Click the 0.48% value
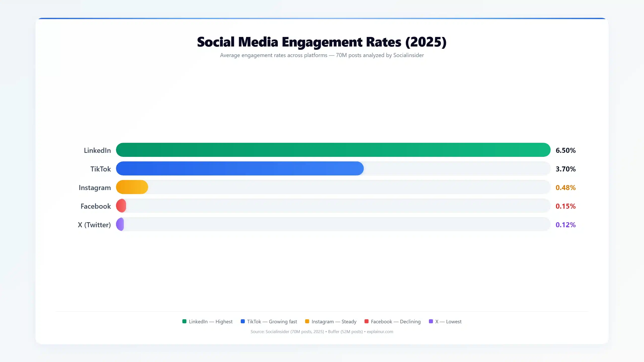The image size is (644, 362). (566, 188)
